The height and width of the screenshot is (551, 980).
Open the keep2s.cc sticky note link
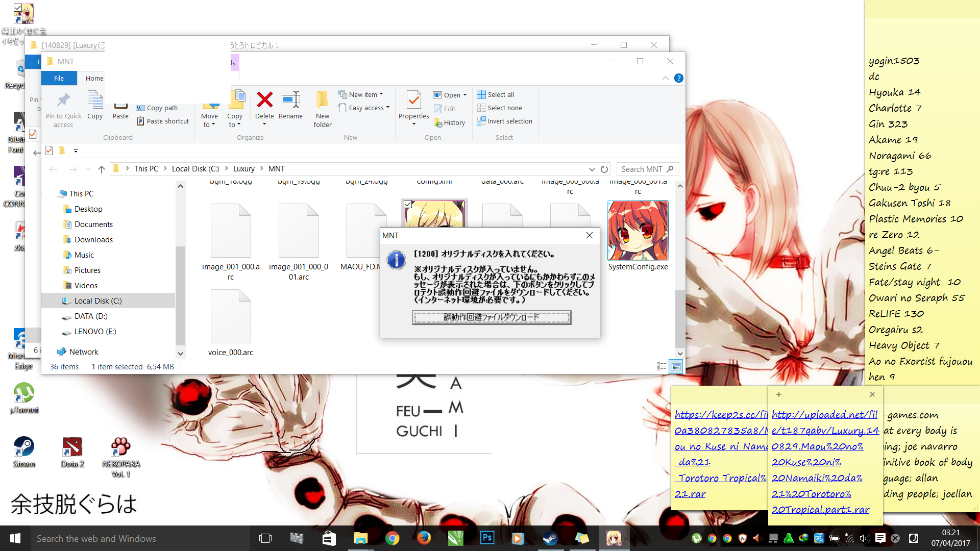pos(721,454)
